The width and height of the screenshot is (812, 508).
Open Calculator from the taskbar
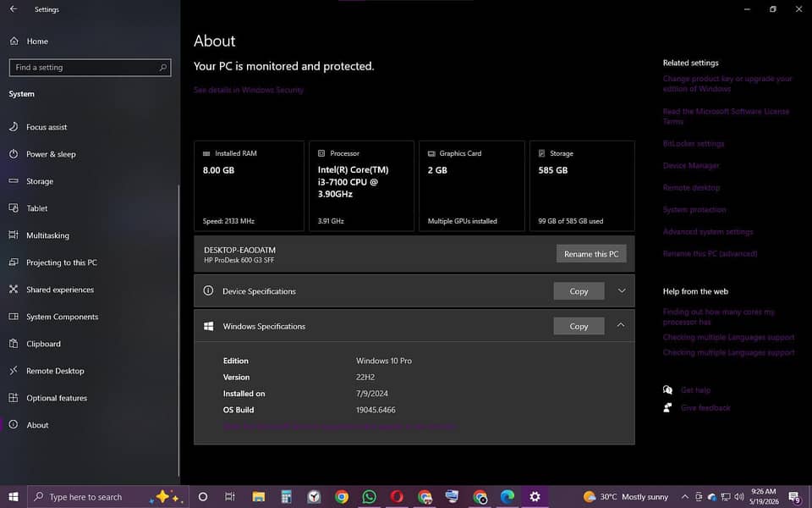pos(286,497)
